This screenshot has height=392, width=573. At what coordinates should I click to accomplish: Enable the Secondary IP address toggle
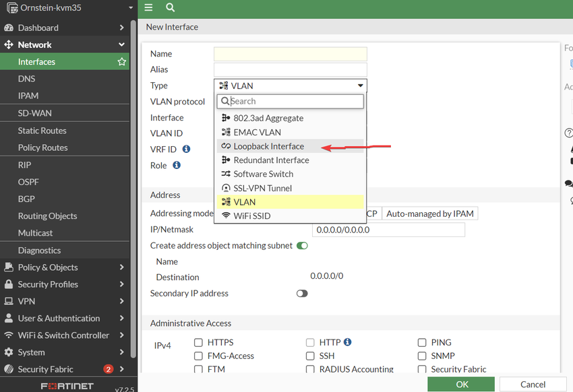302,294
